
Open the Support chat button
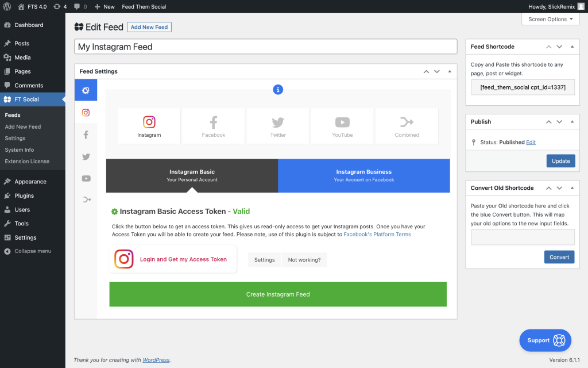point(546,340)
